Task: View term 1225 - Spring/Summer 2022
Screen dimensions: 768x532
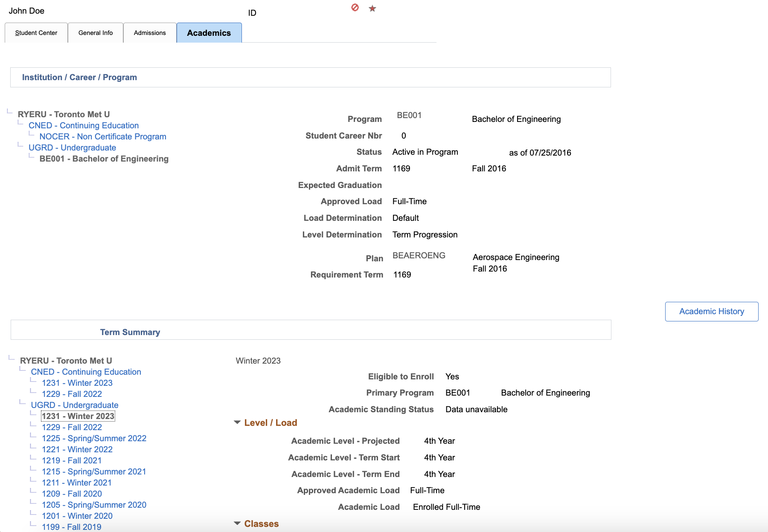Action: [94, 438]
